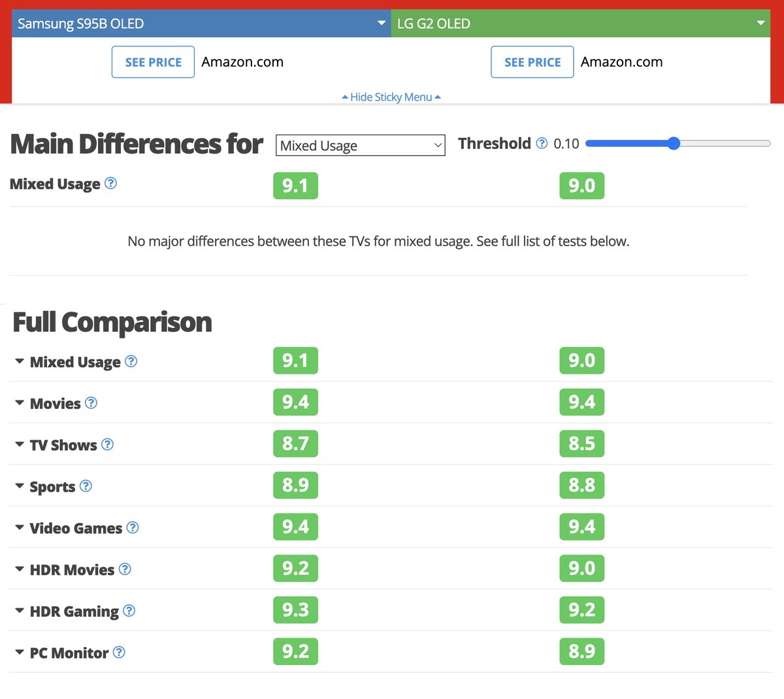The image size is (784, 699).
Task: Click Samsung HDR Gaming score 9.3
Action: click(x=295, y=610)
